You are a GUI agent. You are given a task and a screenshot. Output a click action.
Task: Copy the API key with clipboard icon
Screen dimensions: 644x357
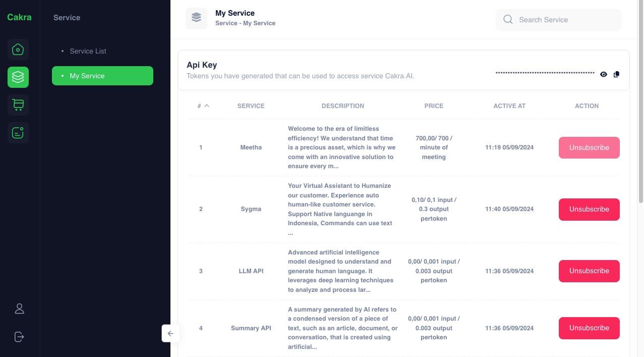tap(616, 74)
